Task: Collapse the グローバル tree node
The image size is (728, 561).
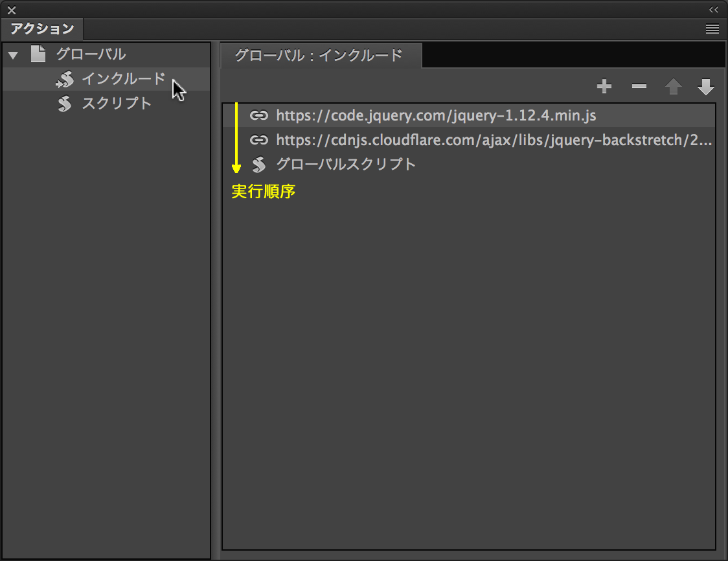Action: 13,55
